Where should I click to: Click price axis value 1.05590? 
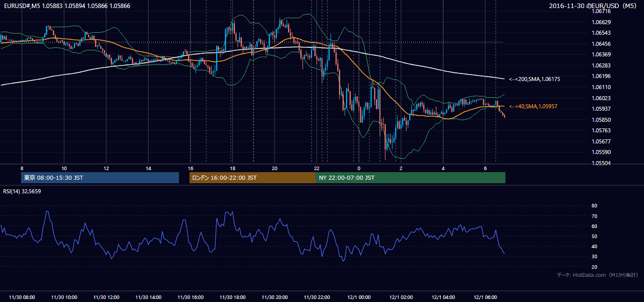pyautogui.click(x=602, y=152)
